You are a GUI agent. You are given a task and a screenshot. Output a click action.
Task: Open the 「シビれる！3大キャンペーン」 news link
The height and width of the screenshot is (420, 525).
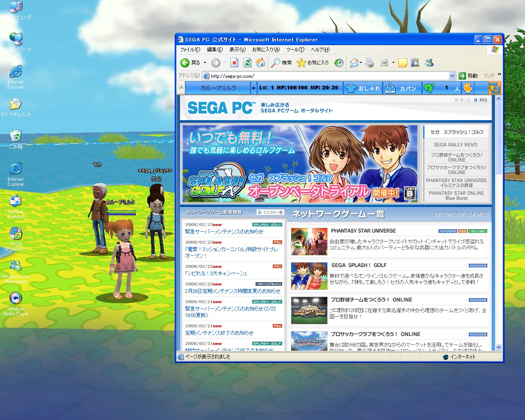pos(216,274)
